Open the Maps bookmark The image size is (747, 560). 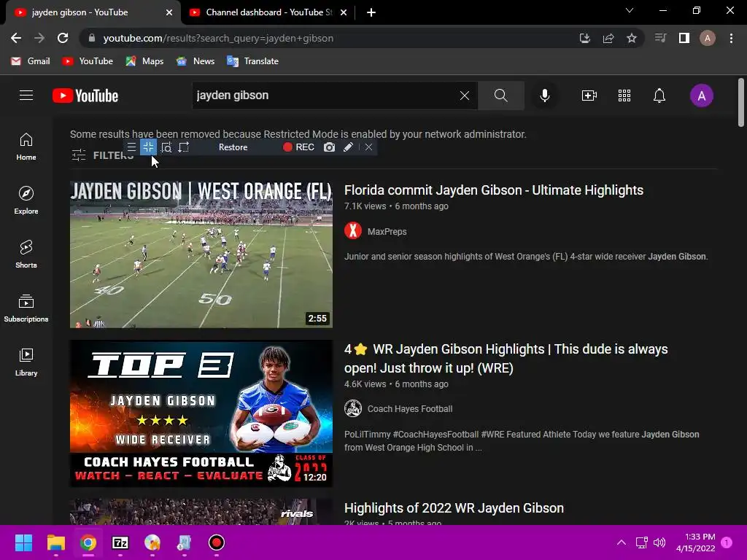[x=145, y=61]
